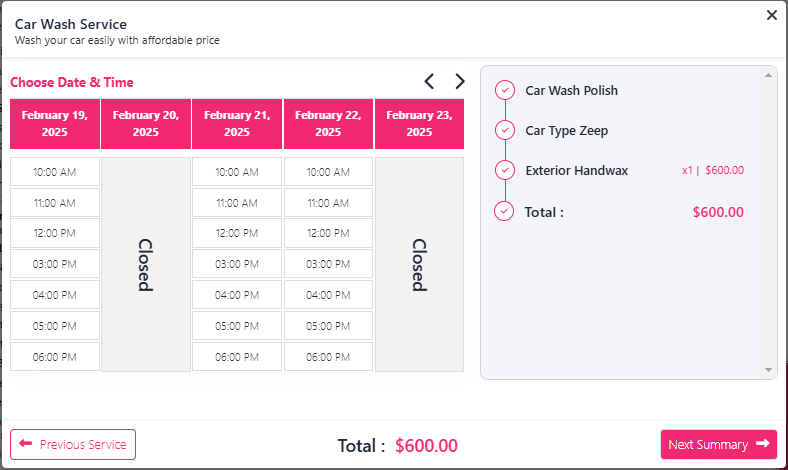788x470 pixels.
Task: Click the checkmark icon beside Total
Action: pyautogui.click(x=504, y=212)
